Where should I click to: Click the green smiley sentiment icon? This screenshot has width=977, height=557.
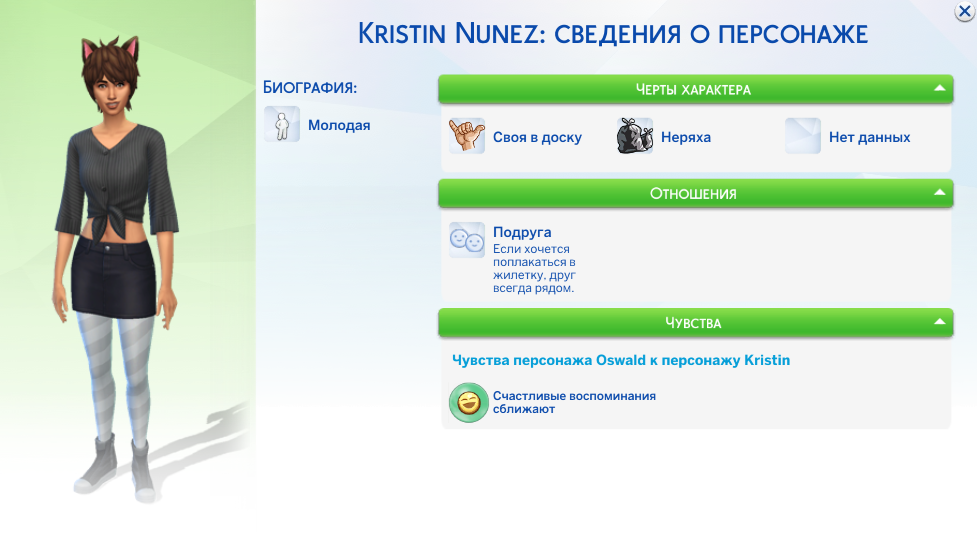[x=466, y=403]
